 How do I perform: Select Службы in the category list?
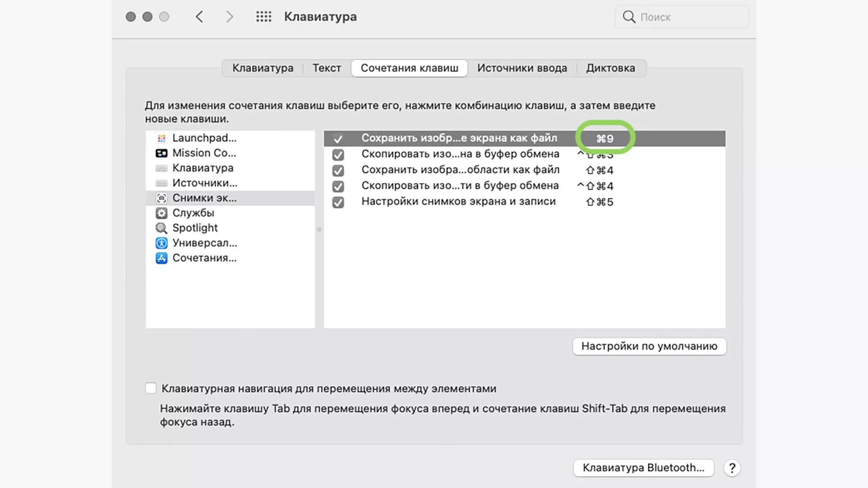coord(230,213)
